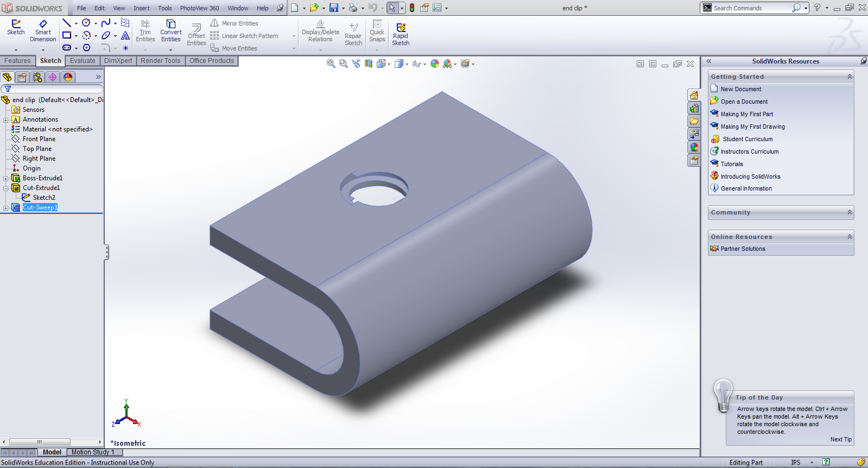Image resolution: width=868 pixels, height=468 pixels.
Task: Open the ConfigurationManager tab
Action: click(37, 77)
